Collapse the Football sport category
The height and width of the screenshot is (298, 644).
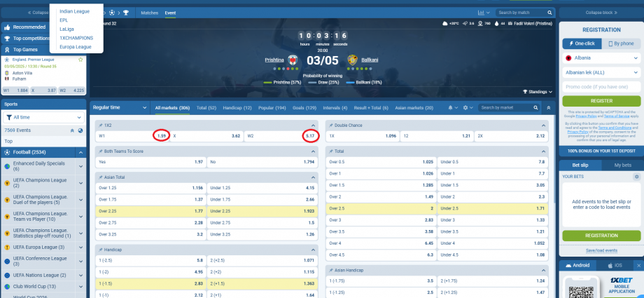[x=80, y=153]
